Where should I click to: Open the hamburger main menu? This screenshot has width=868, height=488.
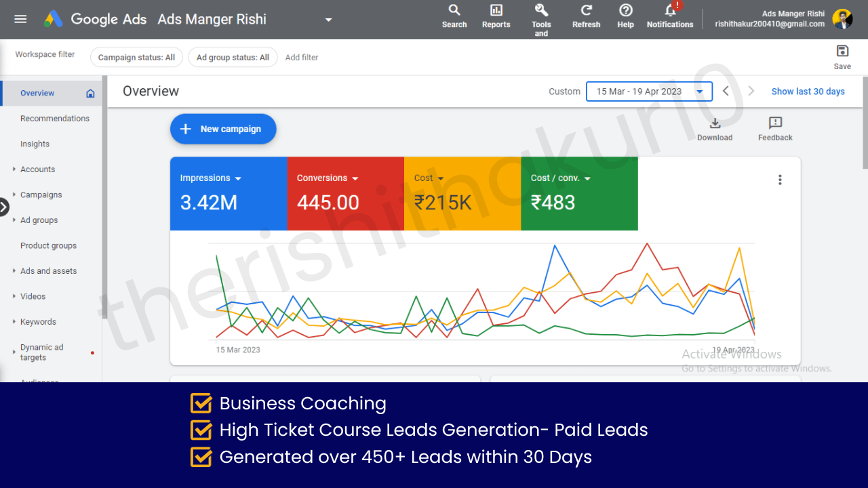pyautogui.click(x=20, y=19)
